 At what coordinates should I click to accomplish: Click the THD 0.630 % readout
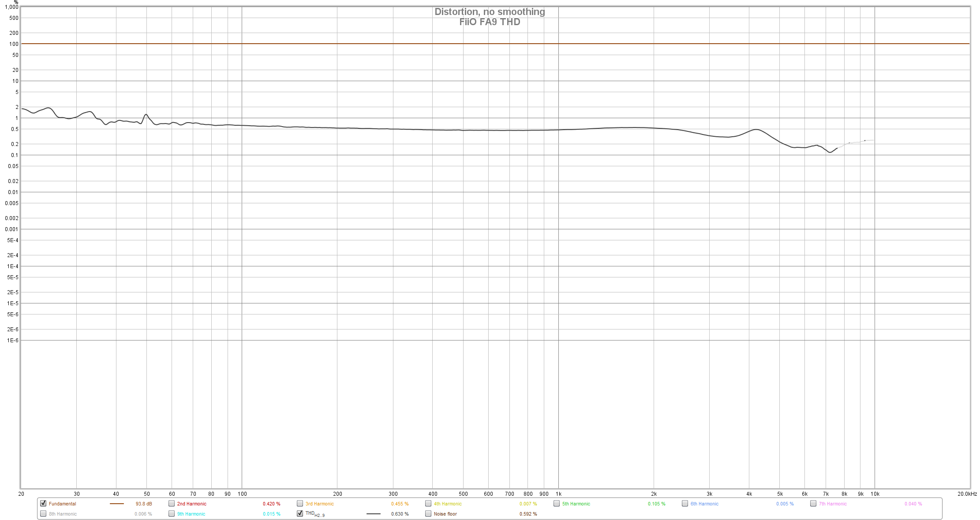[400, 514]
